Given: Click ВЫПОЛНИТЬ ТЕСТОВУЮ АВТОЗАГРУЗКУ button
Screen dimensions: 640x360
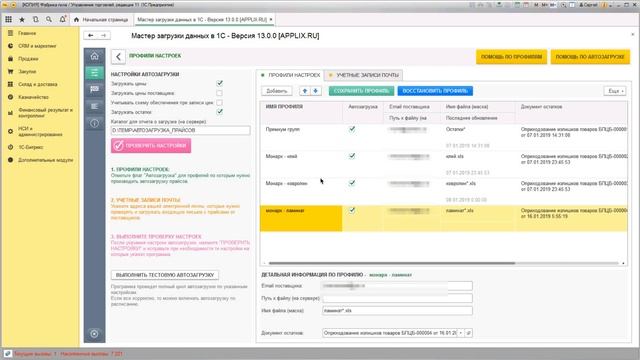Looking at the screenshot, I should (x=165, y=275).
